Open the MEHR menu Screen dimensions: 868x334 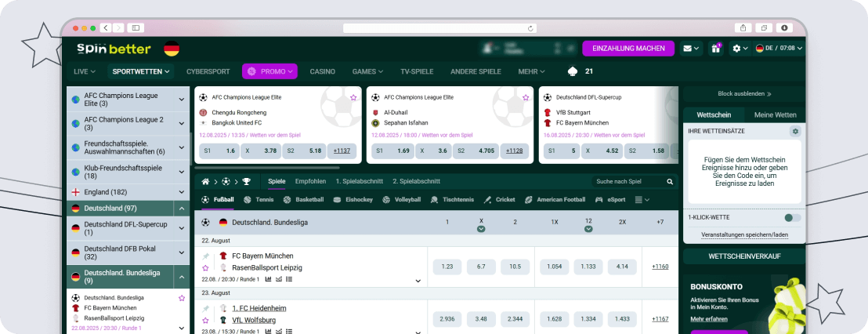click(531, 71)
